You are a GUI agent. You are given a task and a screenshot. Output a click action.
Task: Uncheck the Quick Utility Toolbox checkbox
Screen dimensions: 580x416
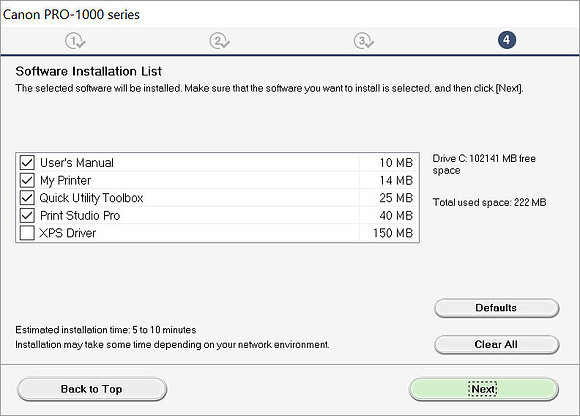click(27, 197)
